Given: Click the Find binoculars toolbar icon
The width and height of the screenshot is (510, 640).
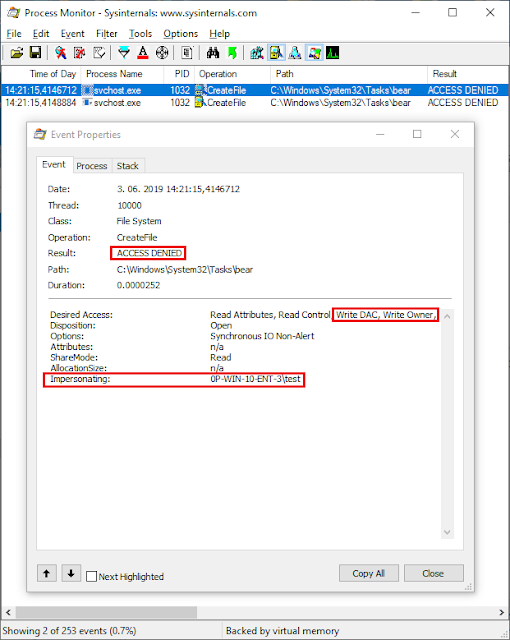Looking at the screenshot, I should (x=213, y=53).
